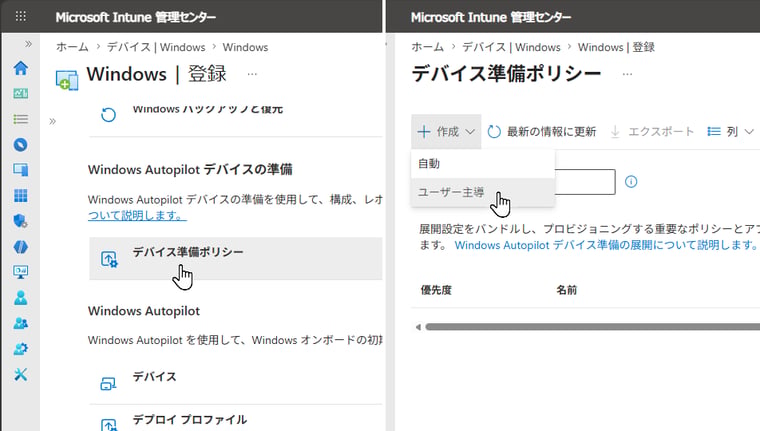This screenshot has height=431, width=760.
Task: Sort by 名前 column header
Action: coord(566,290)
